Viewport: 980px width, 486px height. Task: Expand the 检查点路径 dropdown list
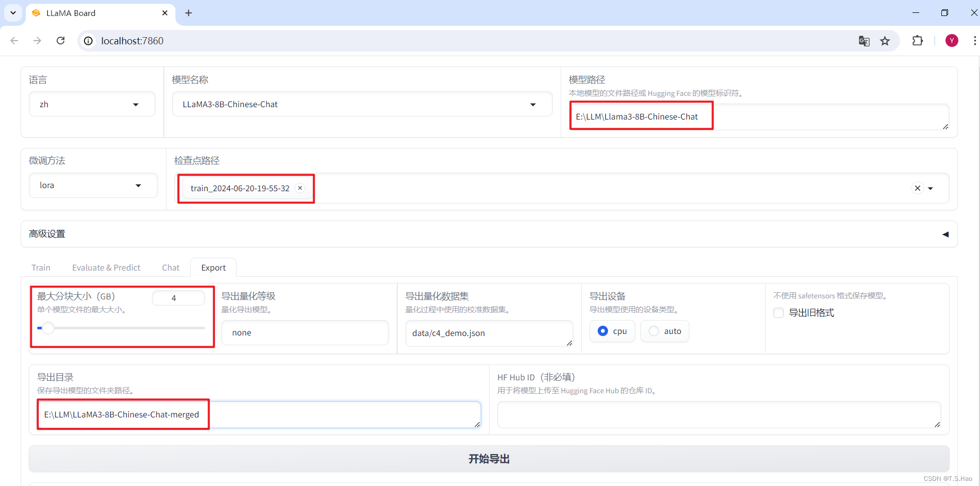coord(931,189)
